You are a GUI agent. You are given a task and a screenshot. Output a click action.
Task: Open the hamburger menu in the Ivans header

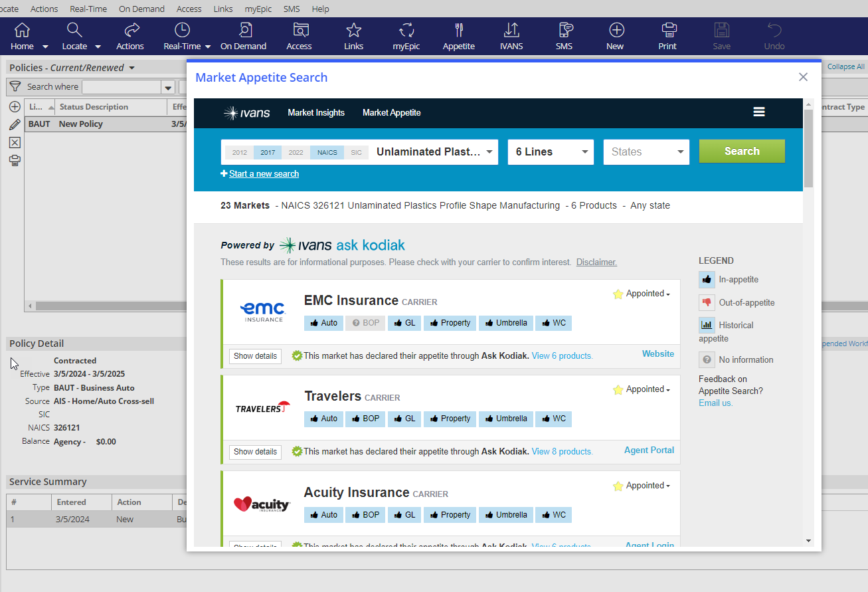(x=759, y=112)
